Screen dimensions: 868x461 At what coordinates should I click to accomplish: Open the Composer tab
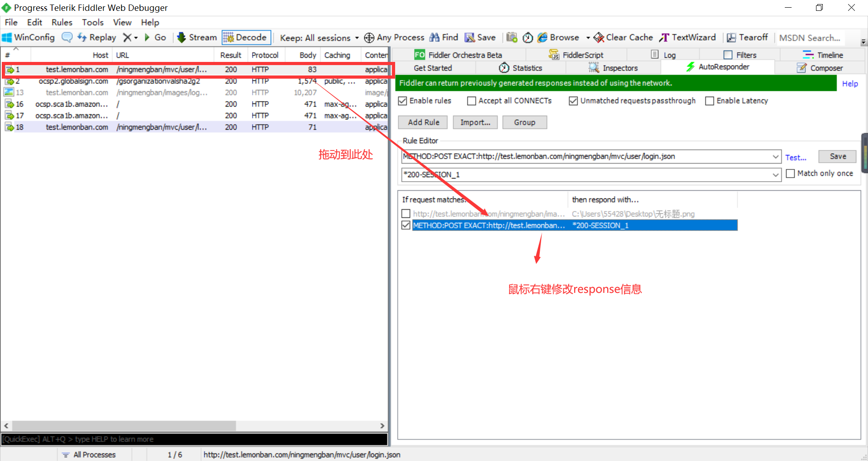coord(820,68)
